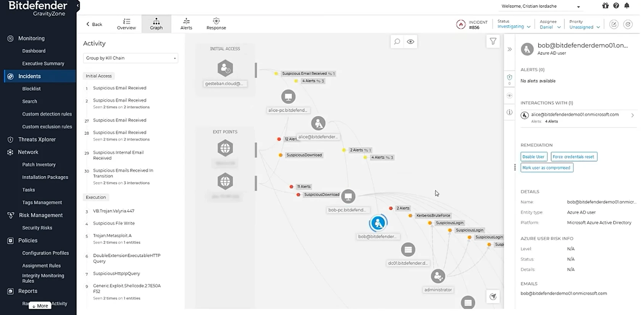Image resolution: width=644 pixels, height=315 pixels.
Task: Select the alice-pc endpoint node
Action: [x=288, y=96]
